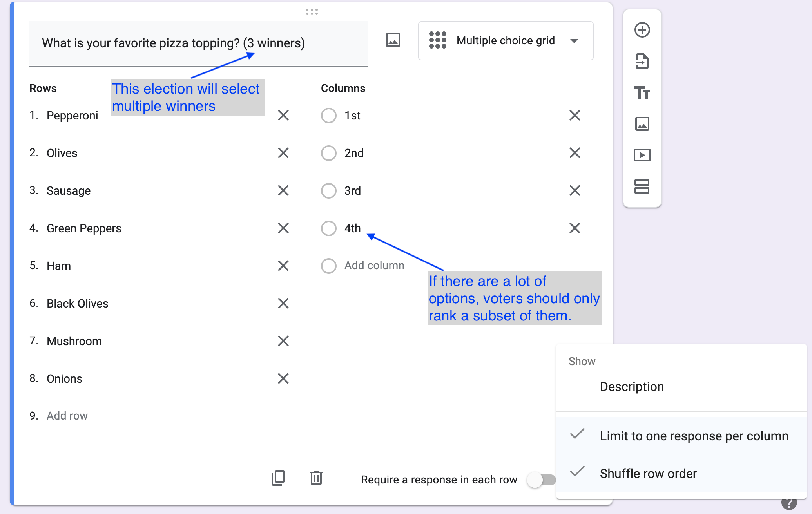812x514 pixels.
Task: Edit the 2nd column label
Action: coord(354,153)
